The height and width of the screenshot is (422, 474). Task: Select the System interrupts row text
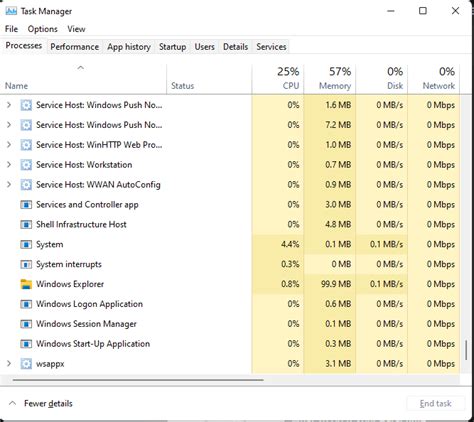pos(69,264)
